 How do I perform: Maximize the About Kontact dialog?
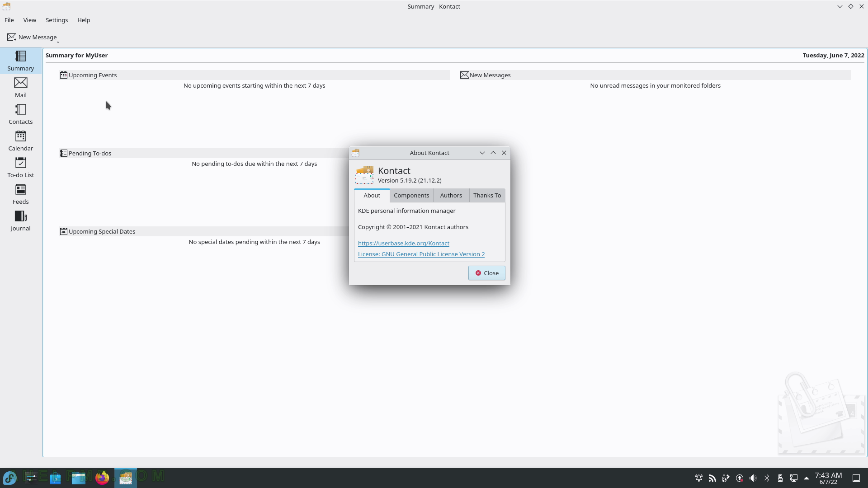tap(493, 153)
